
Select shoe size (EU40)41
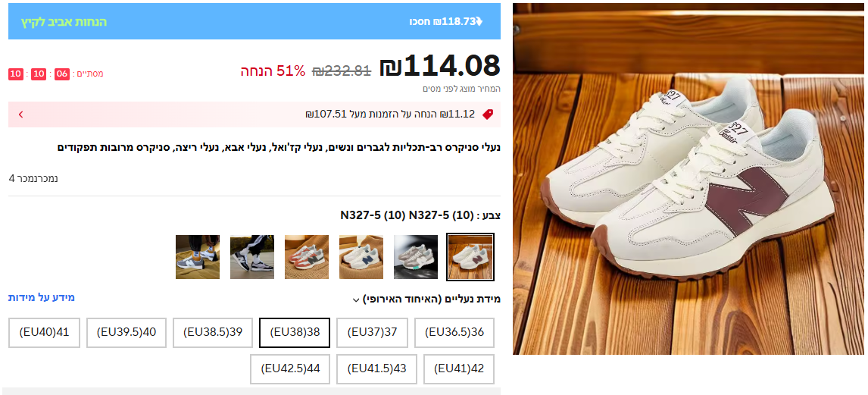[44, 332]
